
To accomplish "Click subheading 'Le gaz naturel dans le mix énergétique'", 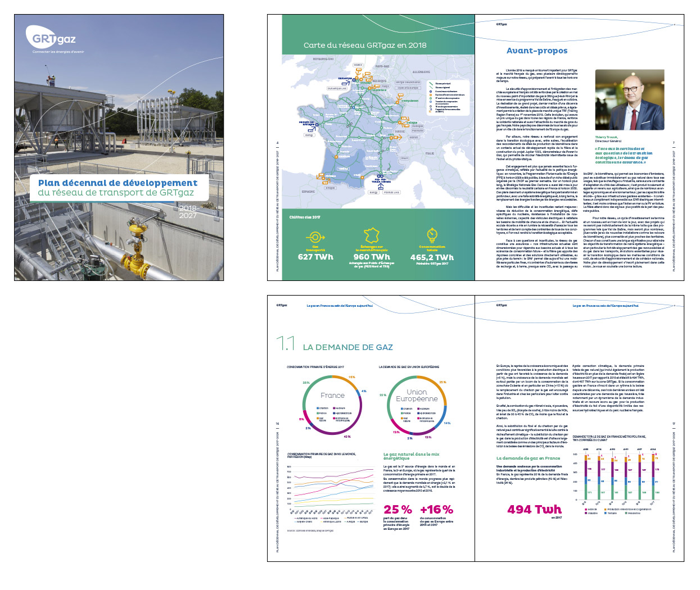I will point(412,456).
